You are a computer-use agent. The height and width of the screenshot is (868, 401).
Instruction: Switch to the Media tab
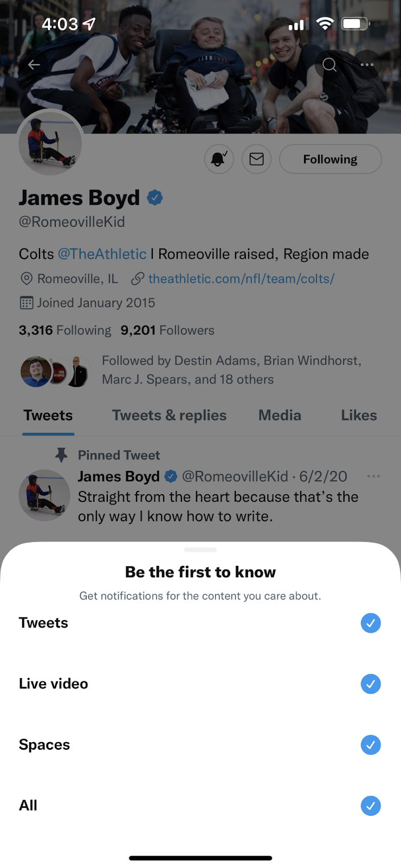(280, 416)
